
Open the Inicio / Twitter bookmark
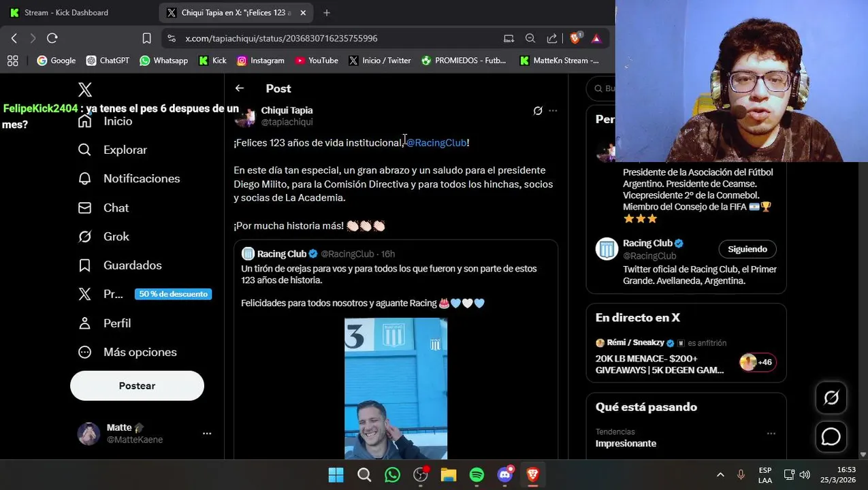pyautogui.click(x=380, y=61)
